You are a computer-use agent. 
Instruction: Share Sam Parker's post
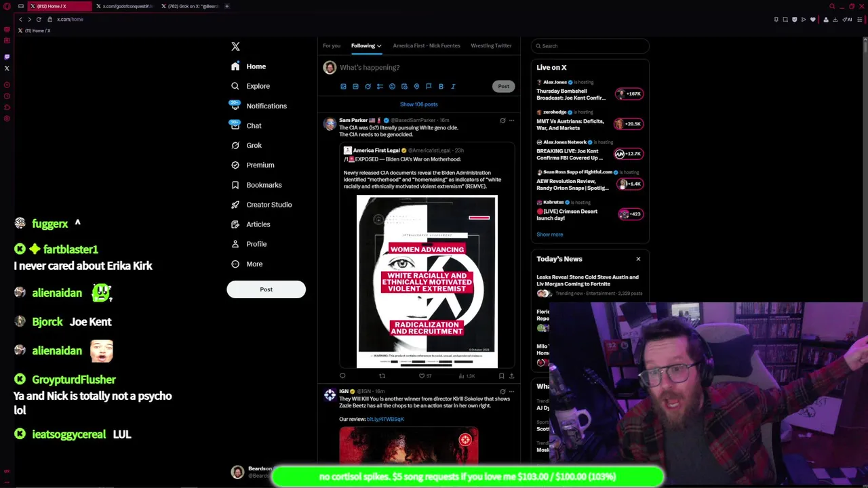(x=511, y=375)
